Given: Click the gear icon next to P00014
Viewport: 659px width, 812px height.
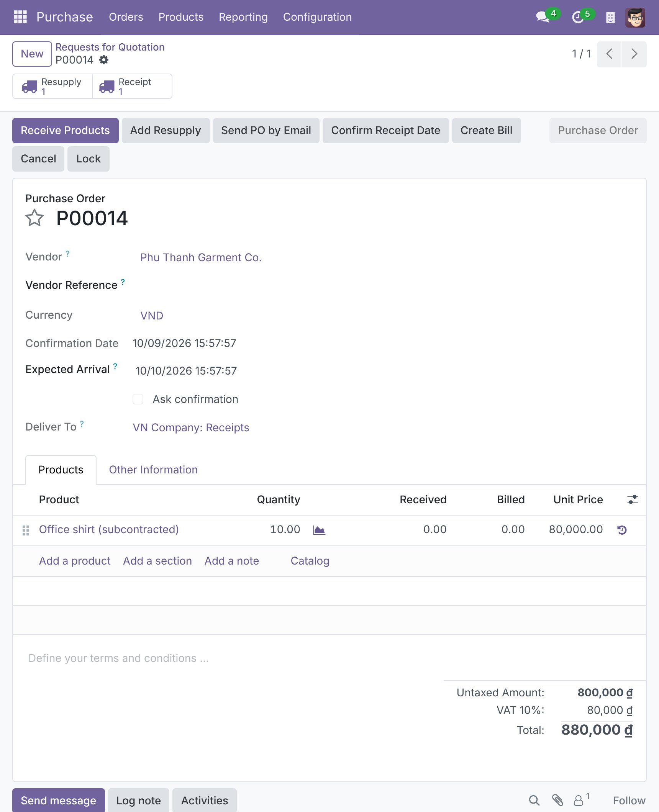Looking at the screenshot, I should click(x=104, y=60).
